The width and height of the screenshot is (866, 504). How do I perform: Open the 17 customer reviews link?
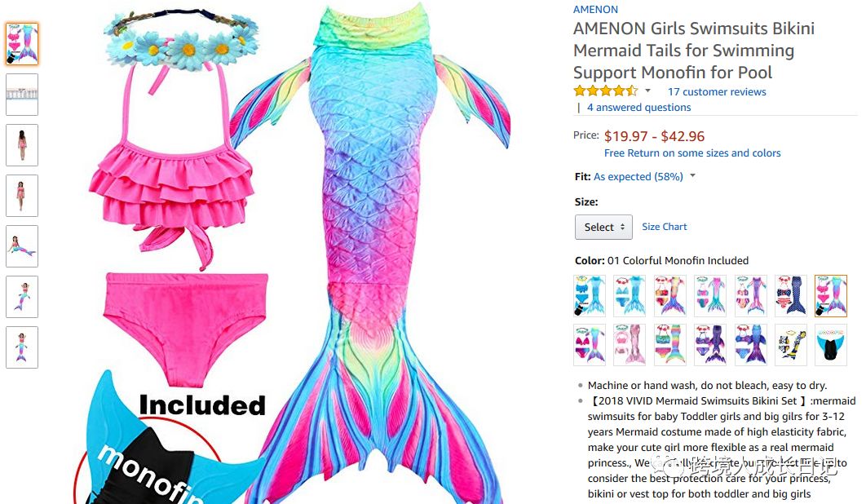(716, 91)
